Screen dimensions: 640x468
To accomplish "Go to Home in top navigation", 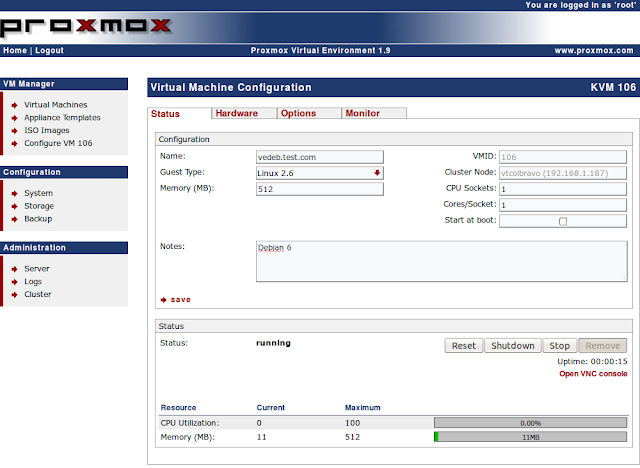I will [15, 50].
